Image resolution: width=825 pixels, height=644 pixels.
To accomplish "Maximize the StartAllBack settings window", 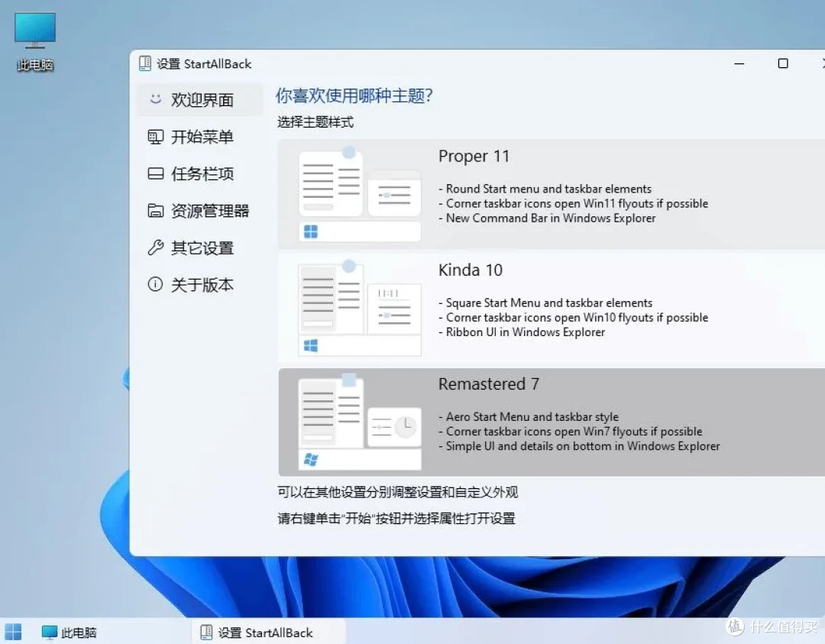I will tap(783, 63).
